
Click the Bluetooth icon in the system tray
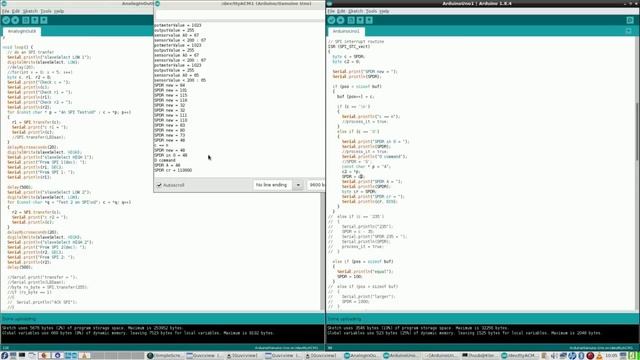coord(581,356)
